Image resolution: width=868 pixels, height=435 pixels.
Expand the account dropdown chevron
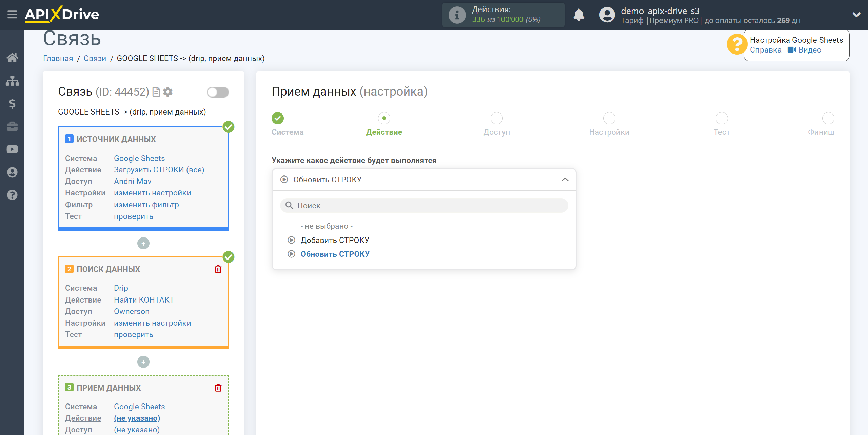coord(856,15)
